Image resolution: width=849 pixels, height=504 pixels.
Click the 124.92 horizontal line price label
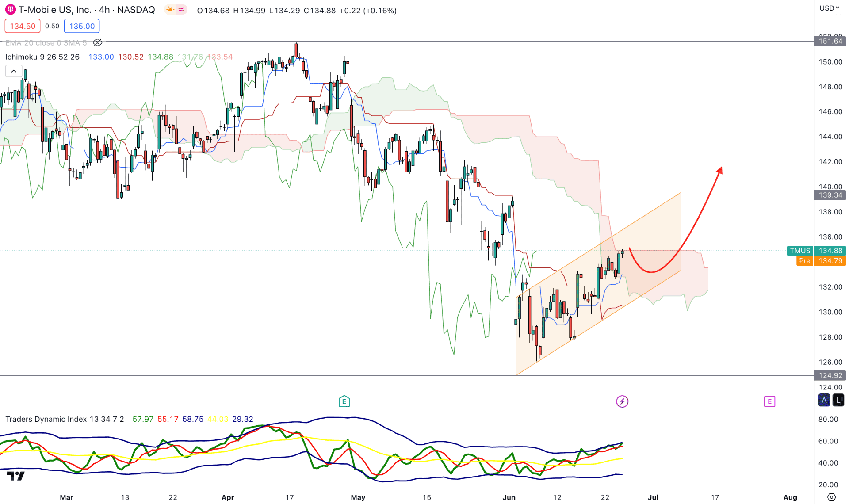(830, 375)
